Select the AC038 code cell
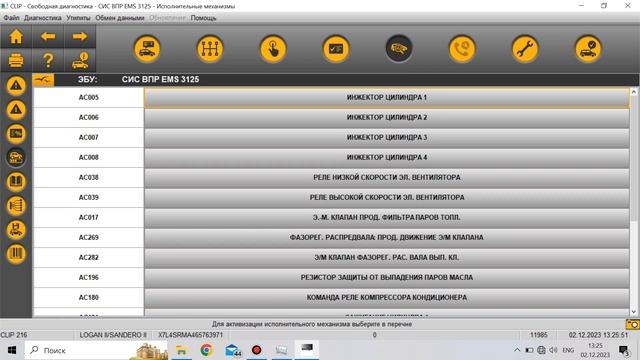Viewport: 640px width, 360px height. (89, 178)
